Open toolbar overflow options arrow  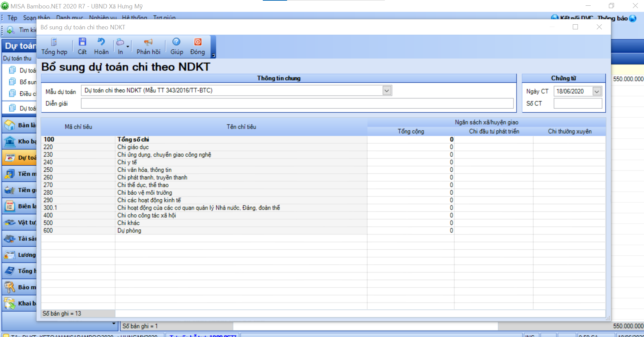(213, 55)
